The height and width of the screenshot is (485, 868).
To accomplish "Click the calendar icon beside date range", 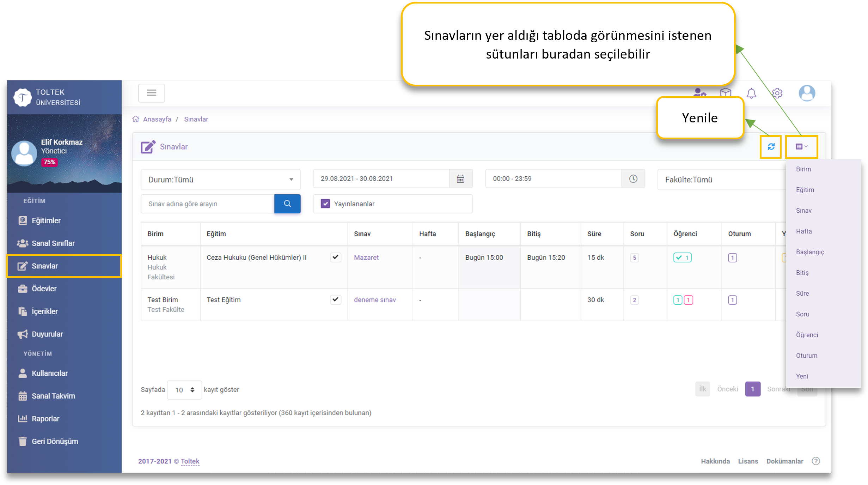I will coord(460,179).
